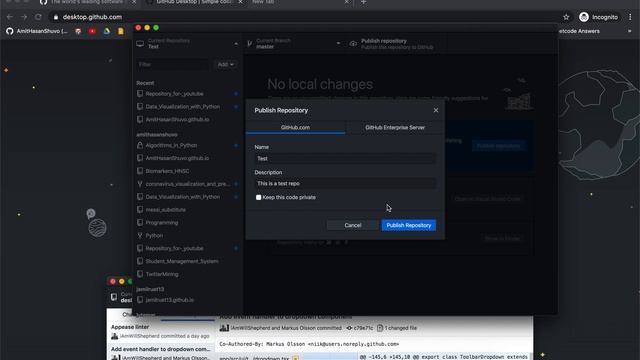Open the Add dropdown in the repository list
The width and height of the screenshot is (640, 360).
pos(225,64)
